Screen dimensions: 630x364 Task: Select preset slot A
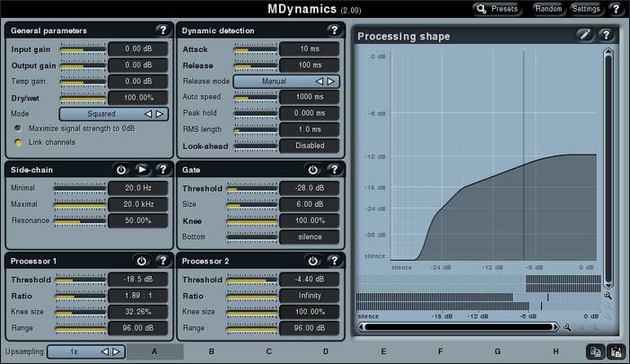point(155,351)
